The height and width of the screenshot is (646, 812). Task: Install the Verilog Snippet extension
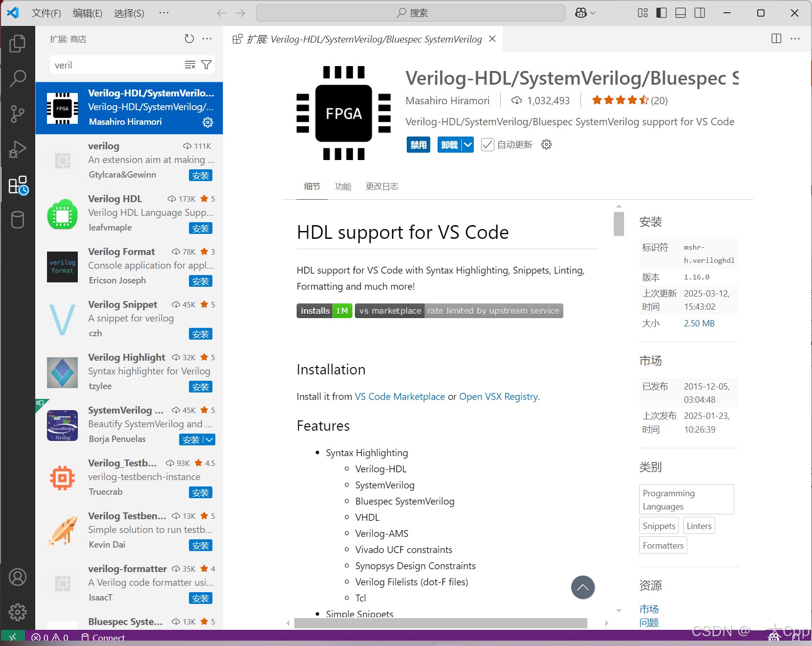click(201, 334)
